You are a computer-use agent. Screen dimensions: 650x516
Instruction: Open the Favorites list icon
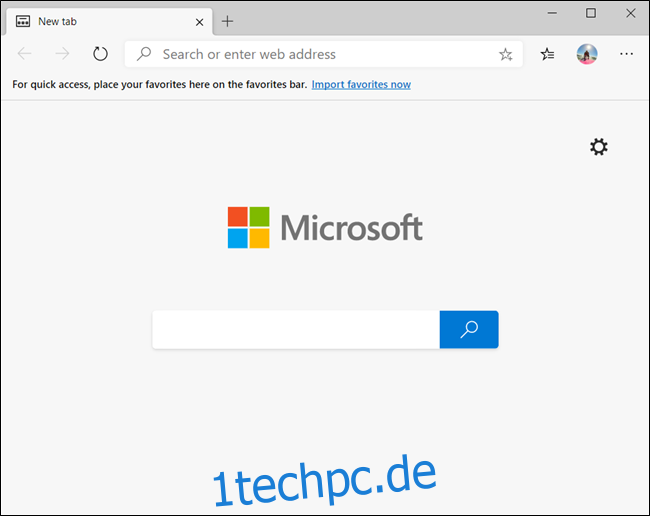point(547,54)
